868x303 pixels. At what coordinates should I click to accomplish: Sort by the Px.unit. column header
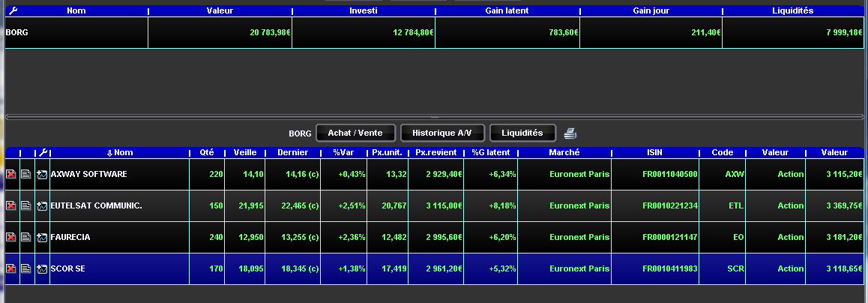tap(388, 152)
